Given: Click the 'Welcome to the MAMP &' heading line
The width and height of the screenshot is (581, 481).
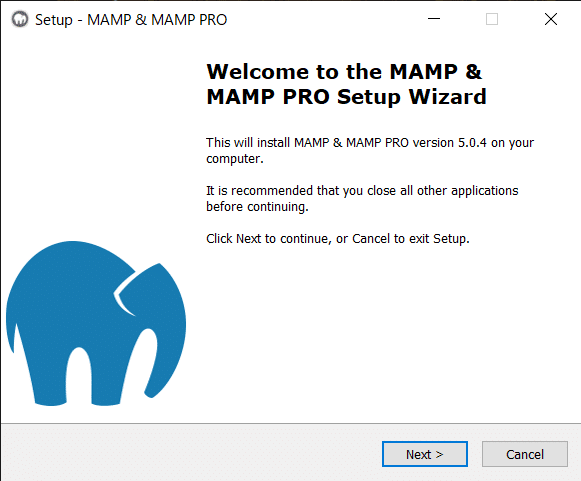Looking at the screenshot, I should (344, 72).
